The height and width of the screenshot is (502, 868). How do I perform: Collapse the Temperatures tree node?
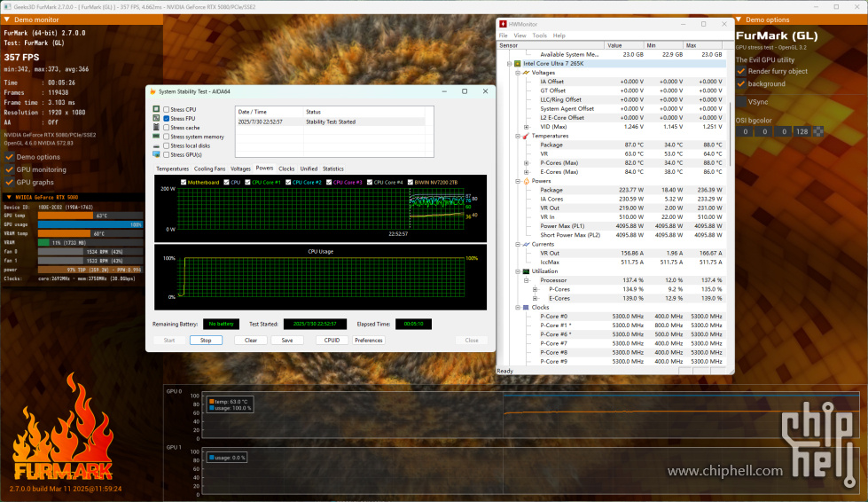pyautogui.click(x=518, y=136)
